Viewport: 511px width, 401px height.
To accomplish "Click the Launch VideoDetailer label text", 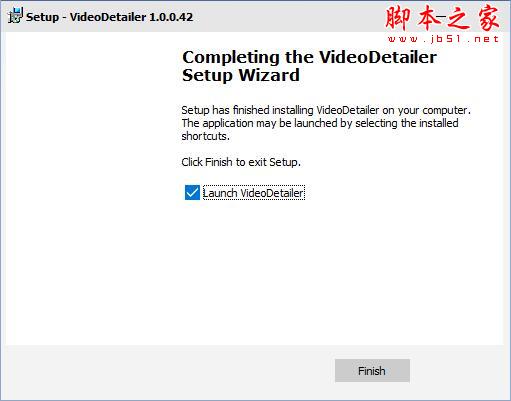I will [254, 193].
